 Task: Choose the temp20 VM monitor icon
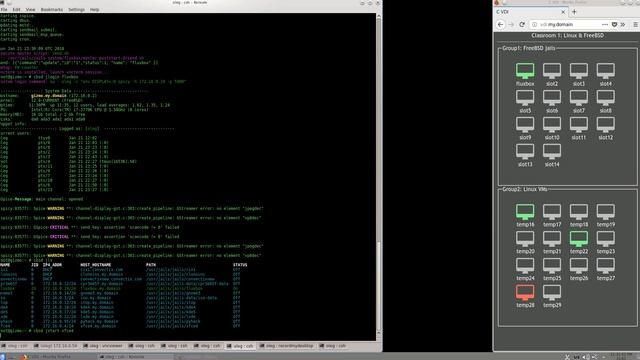click(x=525, y=239)
